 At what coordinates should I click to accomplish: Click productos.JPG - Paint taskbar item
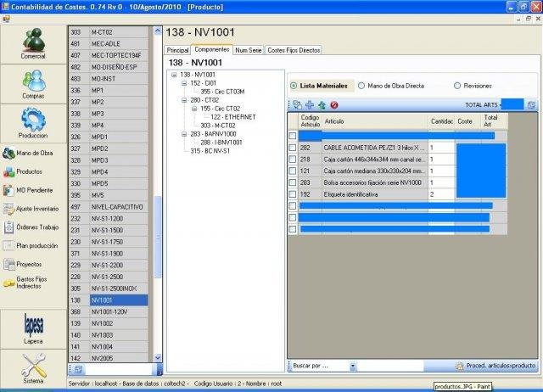coord(462,386)
